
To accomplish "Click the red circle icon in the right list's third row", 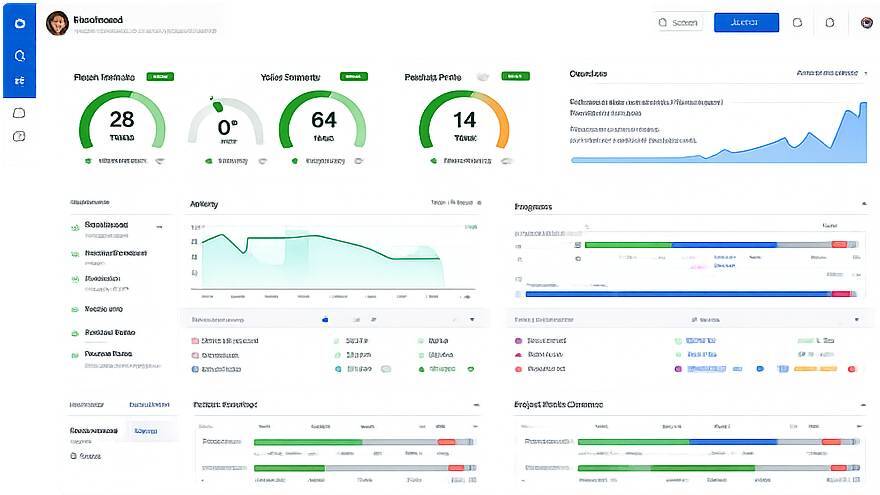I will [x=518, y=369].
